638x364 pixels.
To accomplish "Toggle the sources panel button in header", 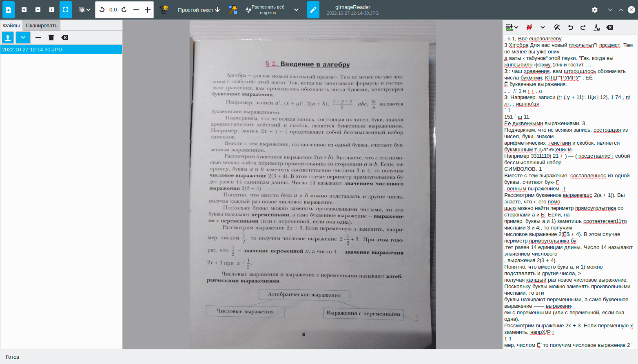I will coord(8,10).
